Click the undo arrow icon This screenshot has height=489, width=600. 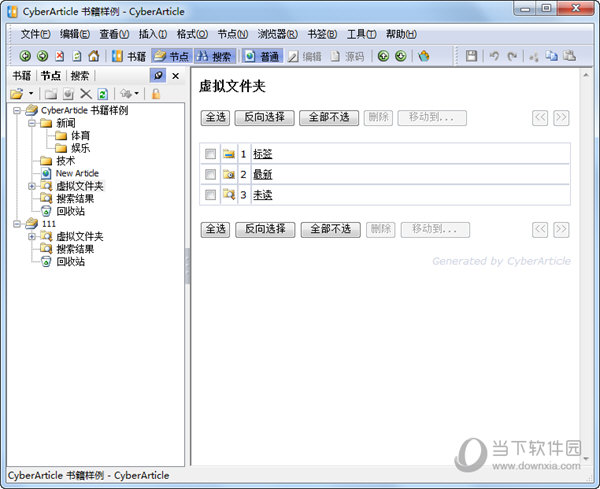(494, 56)
